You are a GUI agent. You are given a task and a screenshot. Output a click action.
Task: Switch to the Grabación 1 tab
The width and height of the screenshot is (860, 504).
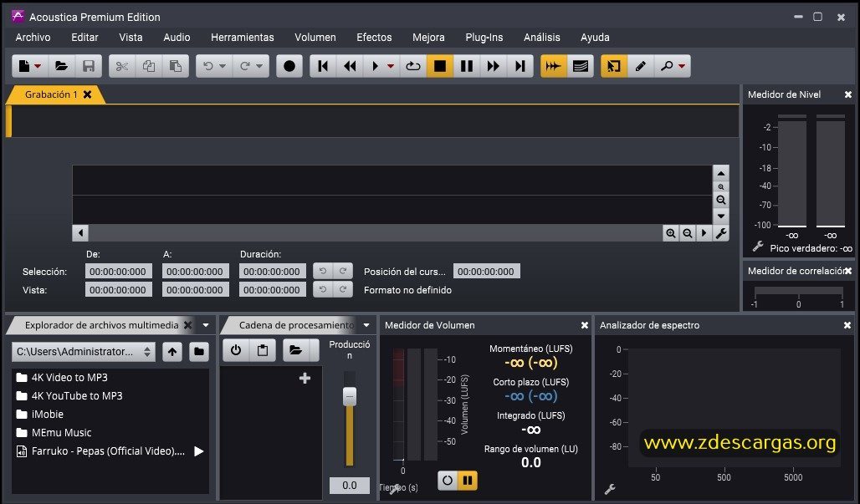point(51,94)
